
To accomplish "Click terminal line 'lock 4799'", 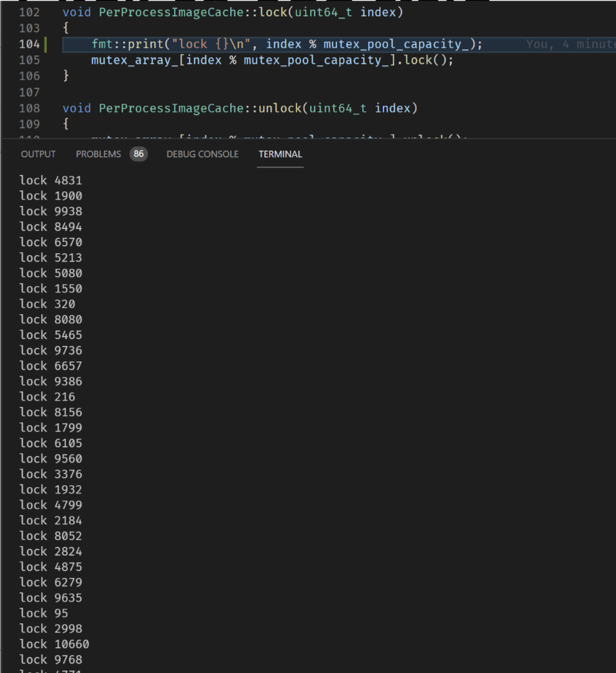I will click(50, 505).
